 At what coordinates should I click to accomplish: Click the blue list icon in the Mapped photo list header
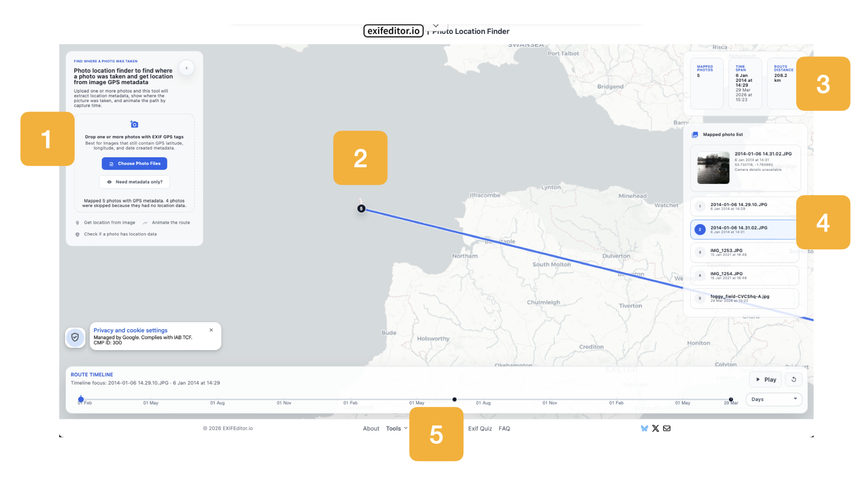(695, 134)
